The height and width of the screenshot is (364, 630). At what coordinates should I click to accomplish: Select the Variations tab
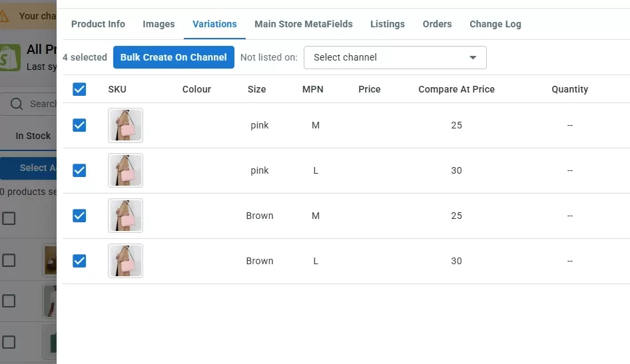pyautogui.click(x=214, y=24)
